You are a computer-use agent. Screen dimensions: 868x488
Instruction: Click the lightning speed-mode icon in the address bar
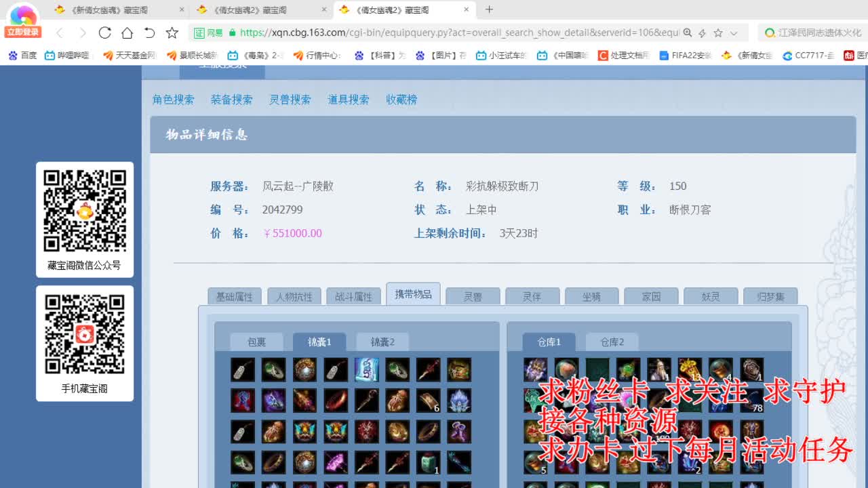(x=703, y=33)
